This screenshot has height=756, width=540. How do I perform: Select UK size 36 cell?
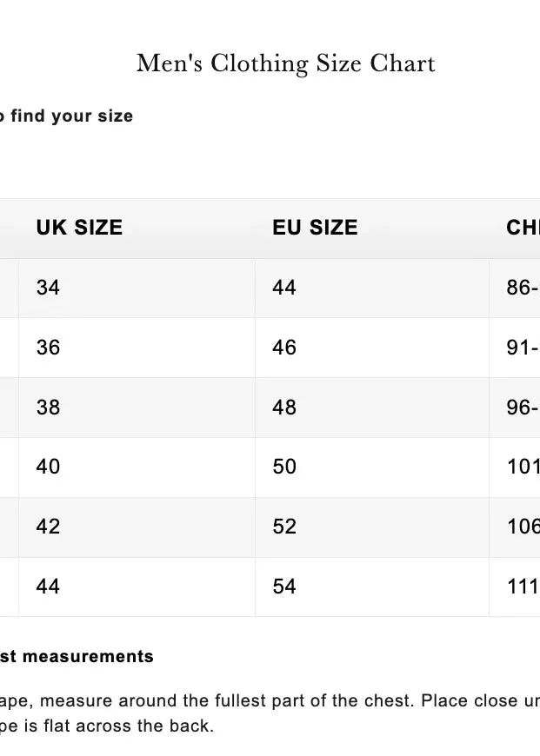pyautogui.click(x=49, y=348)
